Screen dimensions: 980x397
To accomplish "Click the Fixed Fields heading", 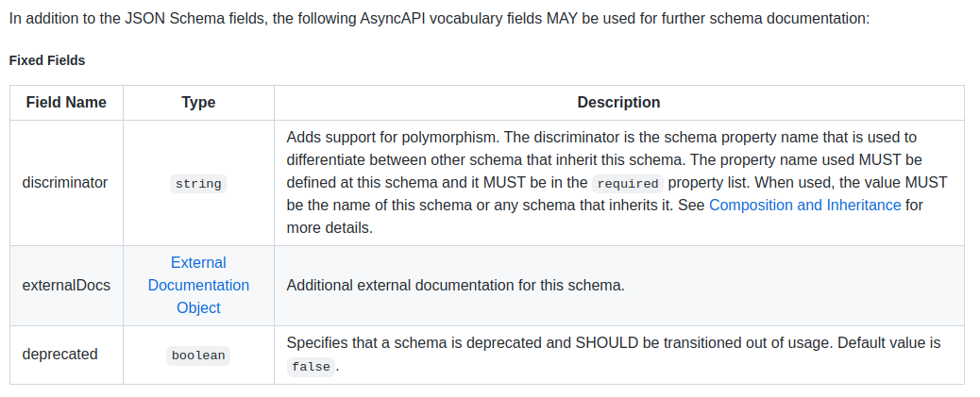I will coord(47,60).
